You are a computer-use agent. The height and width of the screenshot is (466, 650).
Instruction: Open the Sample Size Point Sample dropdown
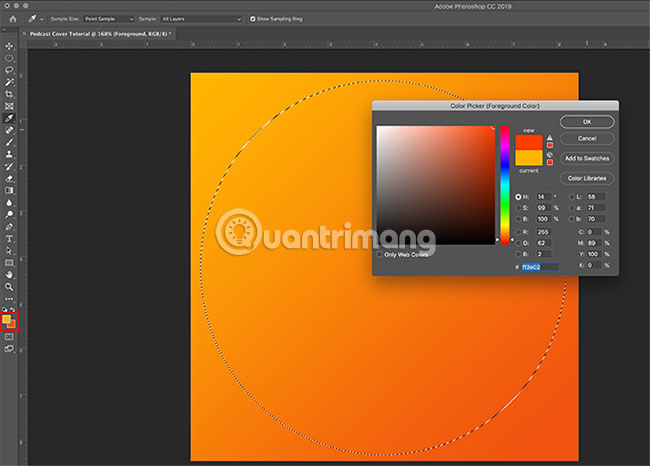[109, 19]
